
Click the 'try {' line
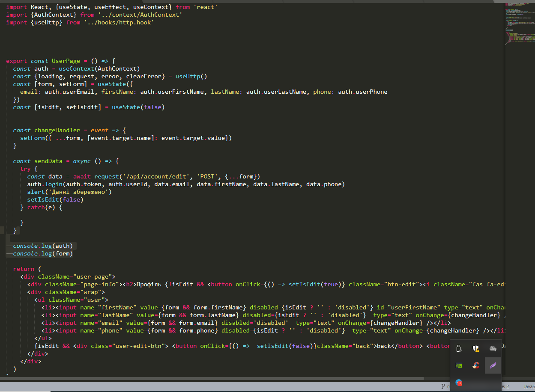(x=29, y=169)
